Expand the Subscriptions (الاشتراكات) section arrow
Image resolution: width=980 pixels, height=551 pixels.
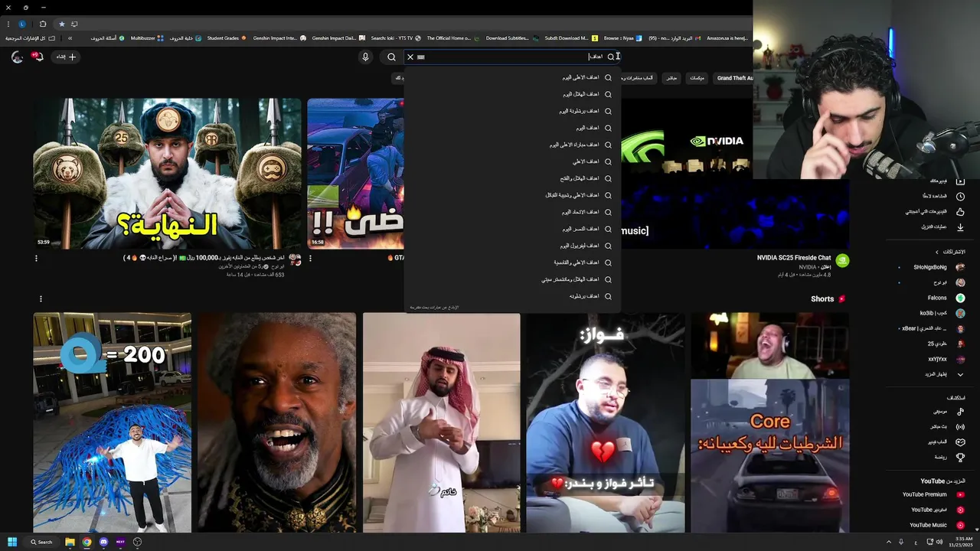[x=936, y=252]
